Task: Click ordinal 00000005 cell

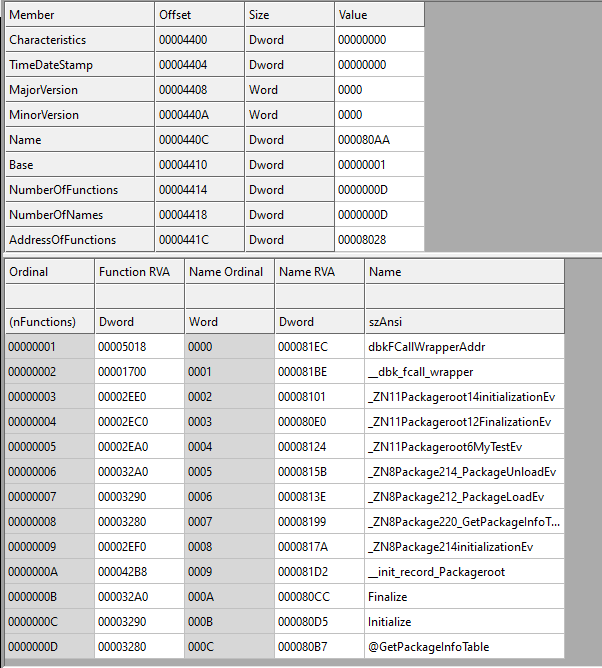Action: click(50, 447)
